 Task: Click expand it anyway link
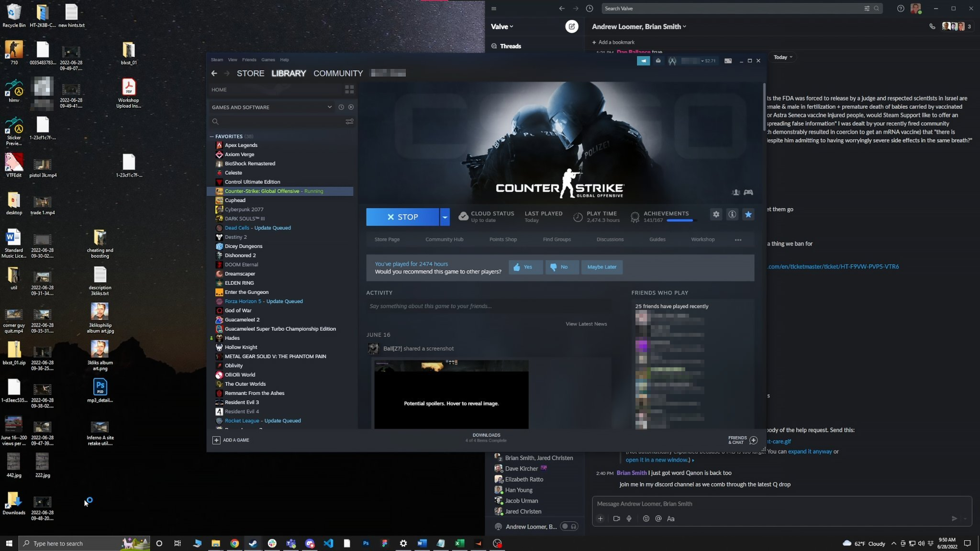point(810,452)
